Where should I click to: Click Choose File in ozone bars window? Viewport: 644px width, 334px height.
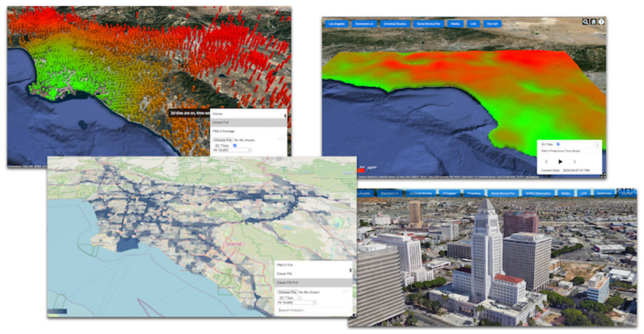[223, 140]
